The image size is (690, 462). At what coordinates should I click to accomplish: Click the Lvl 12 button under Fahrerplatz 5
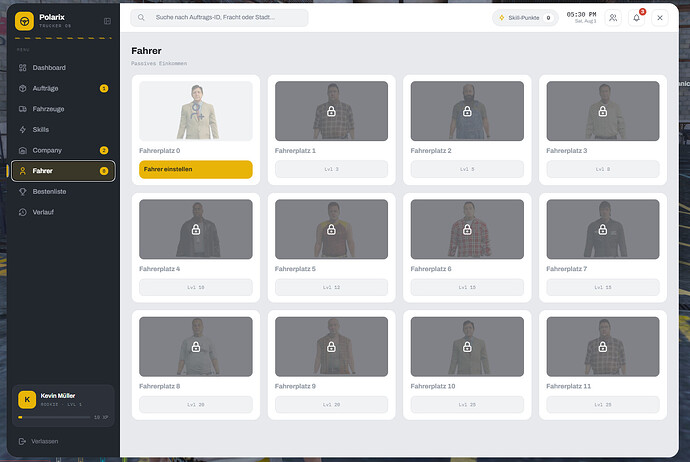(x=331, y=287)
